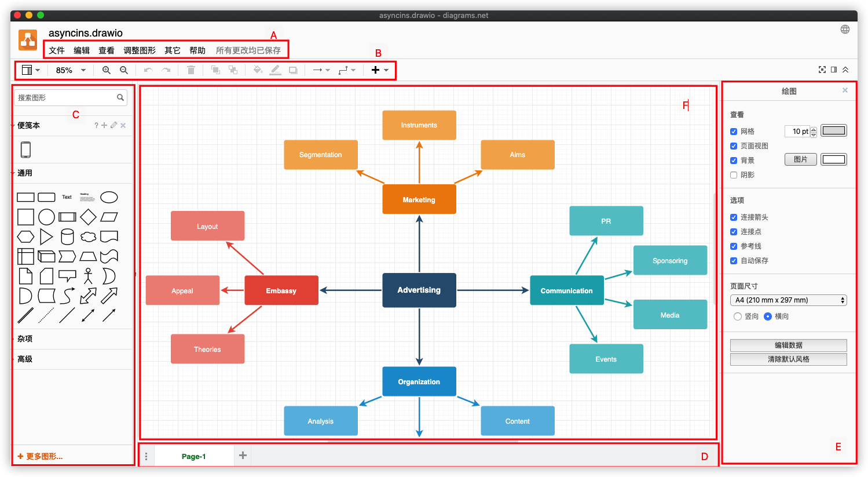Open the A4 page size dropdown

pyautogui.click(x=788, y=300)
